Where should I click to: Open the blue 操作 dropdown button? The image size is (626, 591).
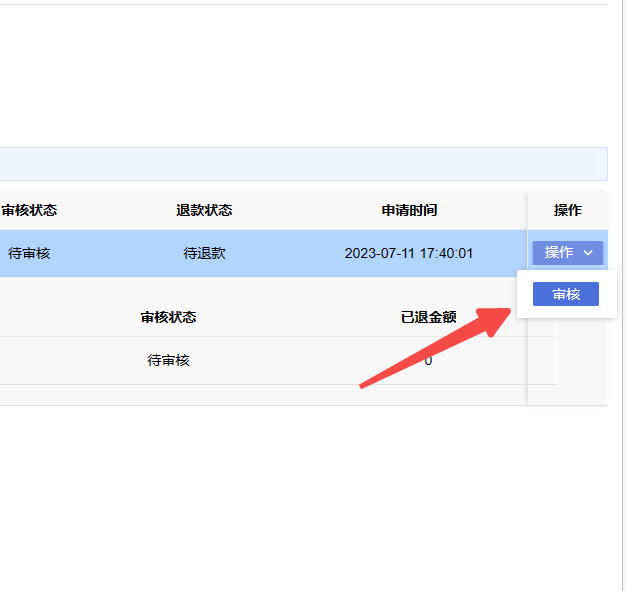tap(567, 253)
